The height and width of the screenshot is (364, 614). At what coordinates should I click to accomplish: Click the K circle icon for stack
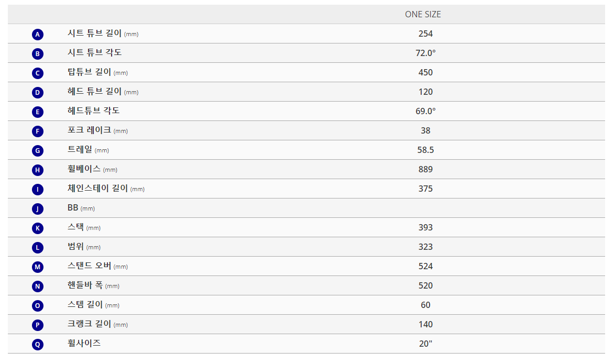[x=38, y=228]
